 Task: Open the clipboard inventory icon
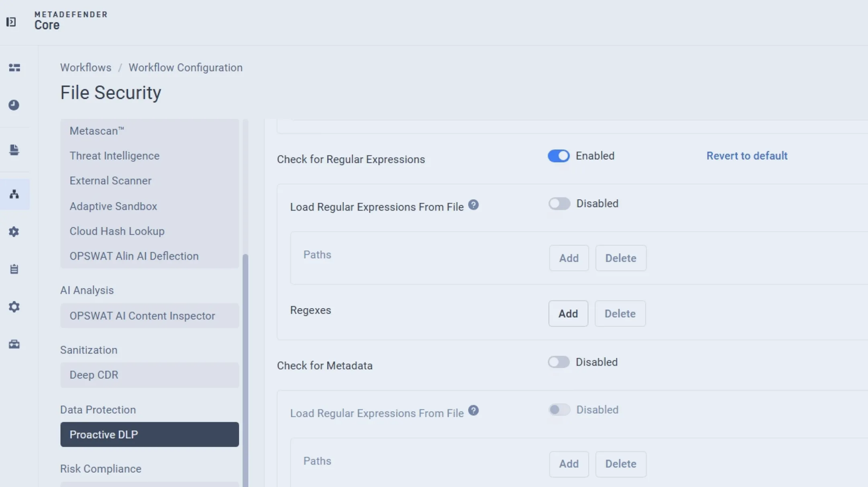pos(14,269)
